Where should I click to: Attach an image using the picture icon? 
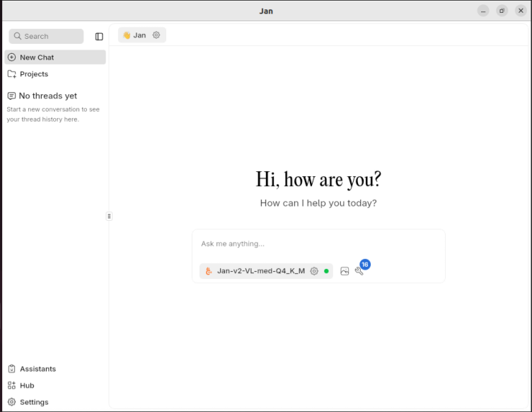[345, 271]
